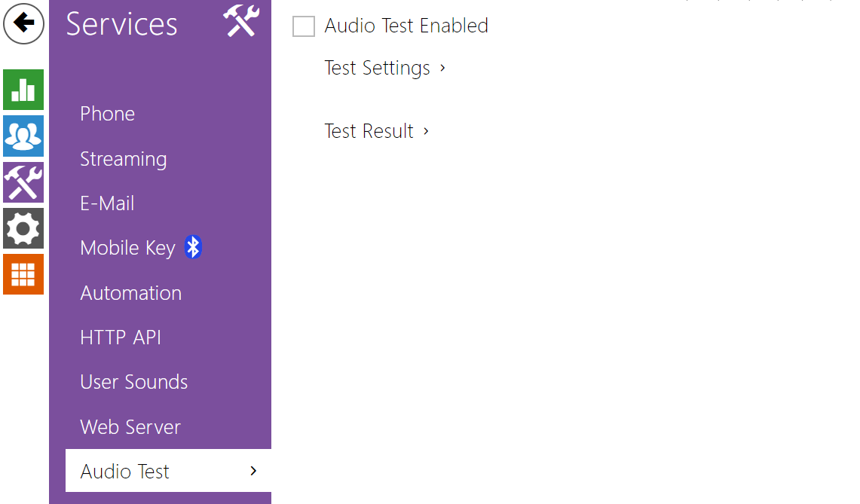
Task: Select the Web Server menu item
Action: pos(130,427)
